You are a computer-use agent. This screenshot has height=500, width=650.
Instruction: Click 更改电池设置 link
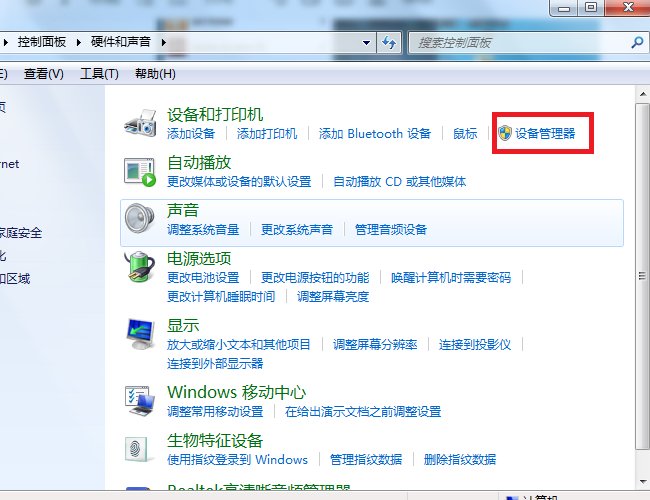point(203,277)
